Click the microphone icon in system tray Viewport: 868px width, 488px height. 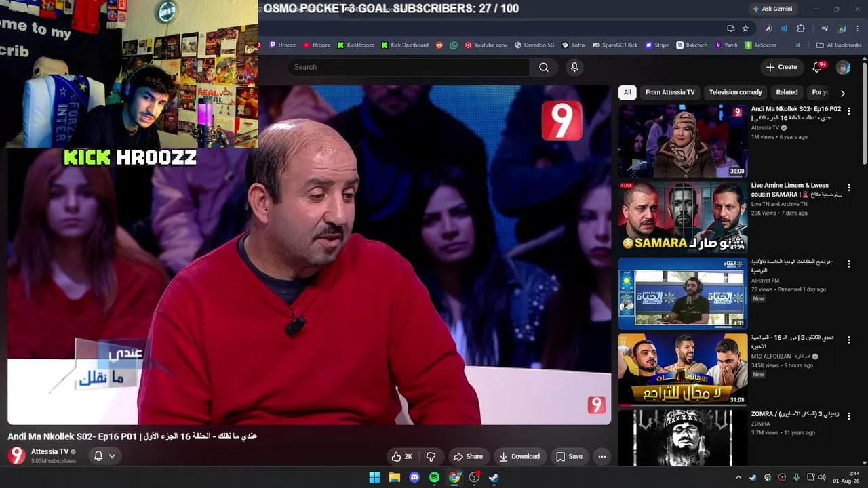[x=796, y=478]
